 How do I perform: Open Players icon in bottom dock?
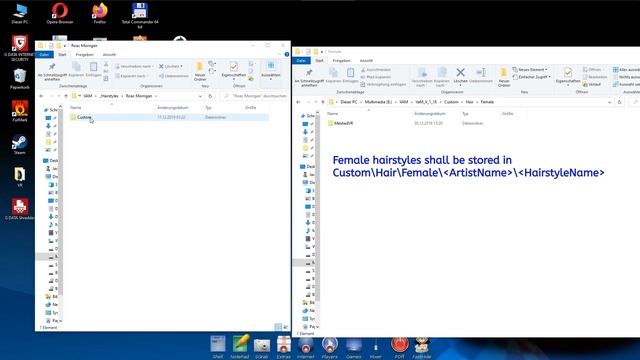(329, 347)
